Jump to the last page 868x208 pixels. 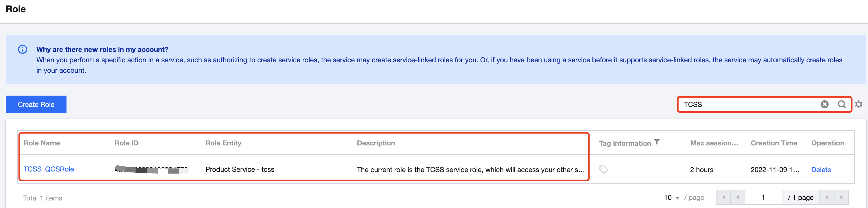pos(841,198)
